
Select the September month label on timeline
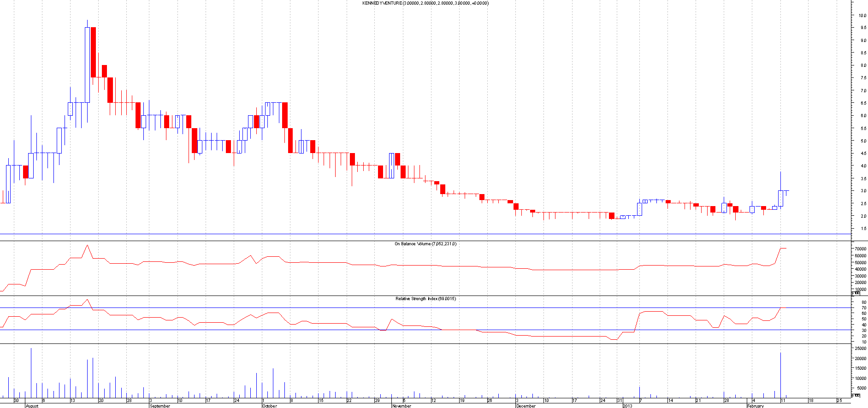pyautogui.click(x=160, y=406)
